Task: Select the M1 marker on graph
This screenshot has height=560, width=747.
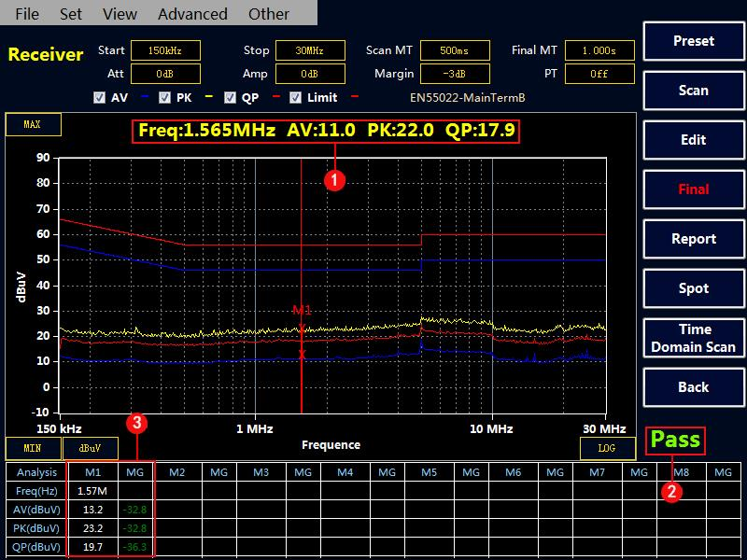Action: (x=302, y=310)
